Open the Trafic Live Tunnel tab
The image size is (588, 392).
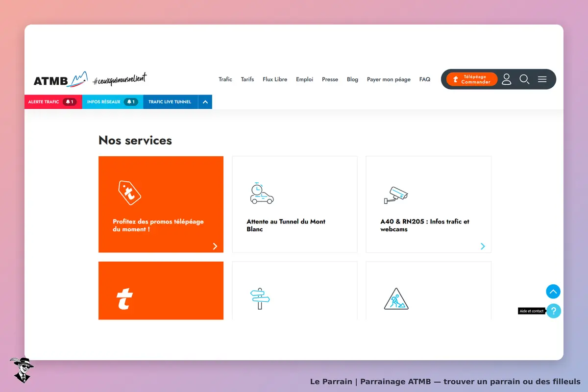(170, 102)
